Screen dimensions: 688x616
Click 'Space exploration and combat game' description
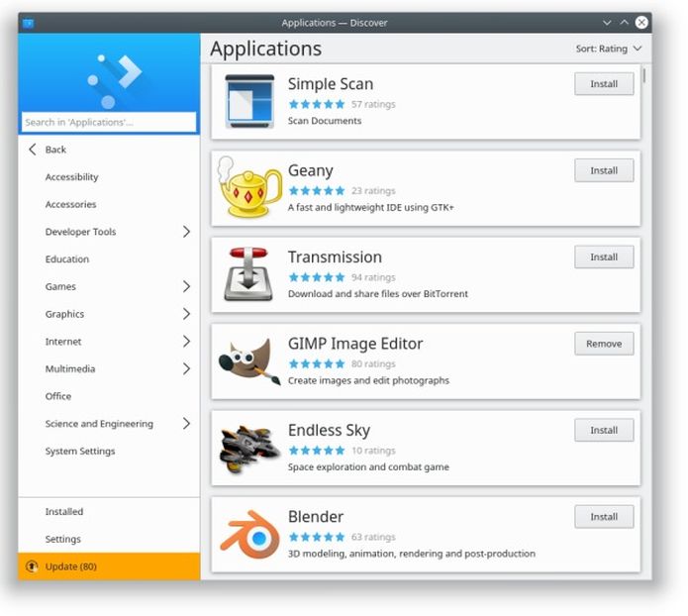368,466
